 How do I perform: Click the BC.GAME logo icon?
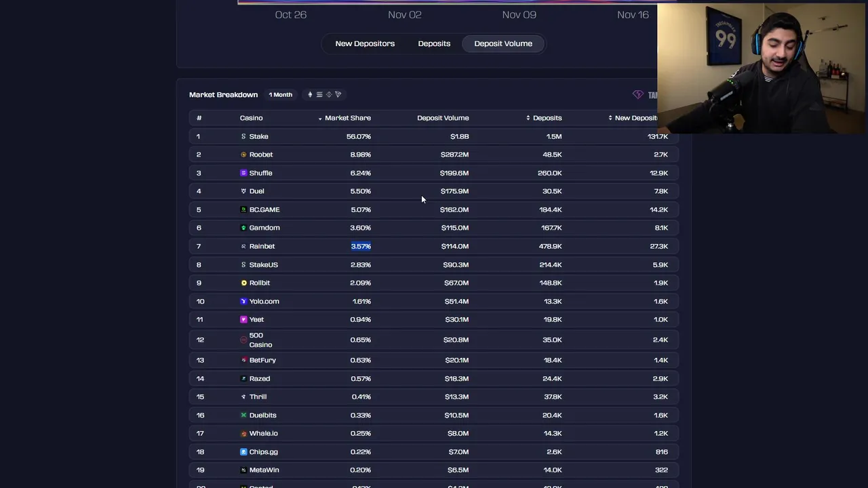tap(243, 209)
